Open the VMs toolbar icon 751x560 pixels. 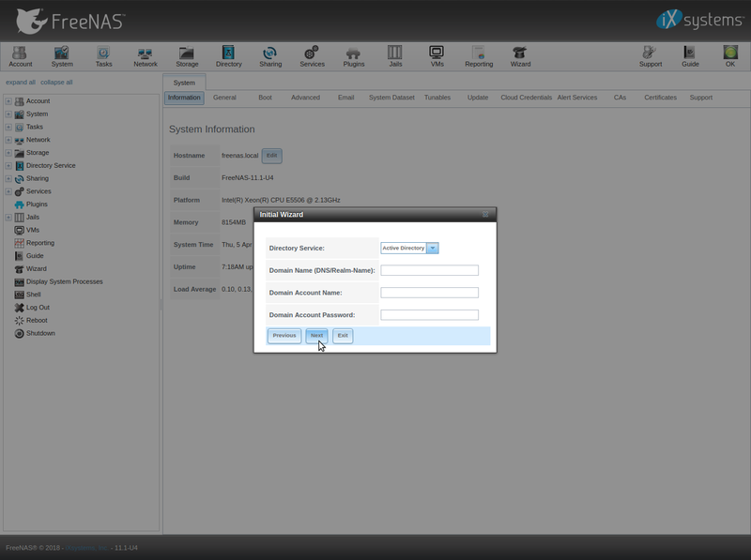(437, 56)
